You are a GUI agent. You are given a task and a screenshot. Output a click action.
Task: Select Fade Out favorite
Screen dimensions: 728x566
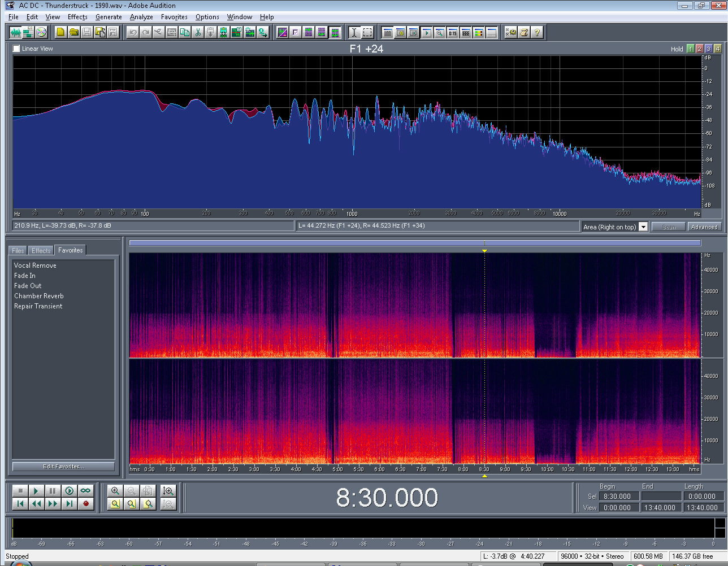28,286
